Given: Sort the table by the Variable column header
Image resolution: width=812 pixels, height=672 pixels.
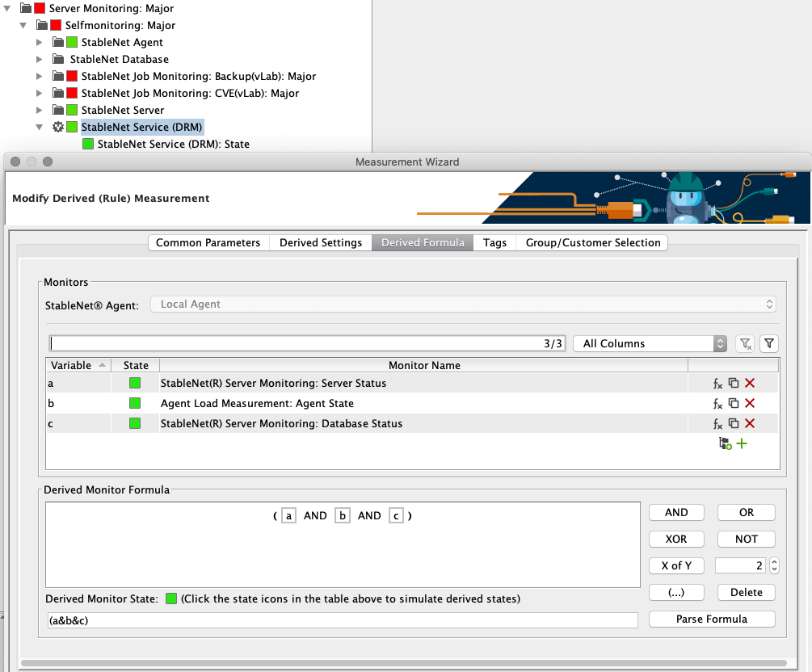Looking at the screenshot, I should pos(78,366).
